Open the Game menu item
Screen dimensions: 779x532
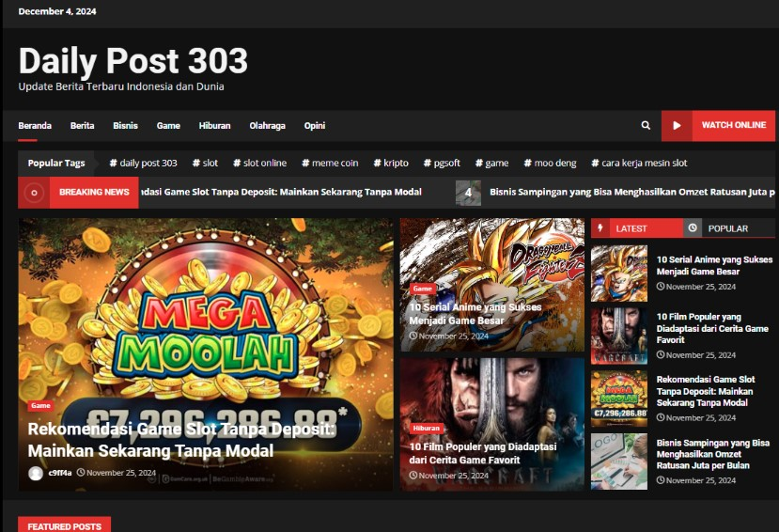tap(168, 126)
